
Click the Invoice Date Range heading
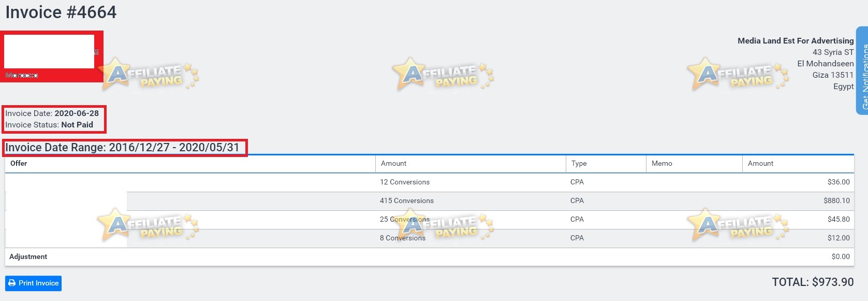pyautogui.click(x=122, y=148)
